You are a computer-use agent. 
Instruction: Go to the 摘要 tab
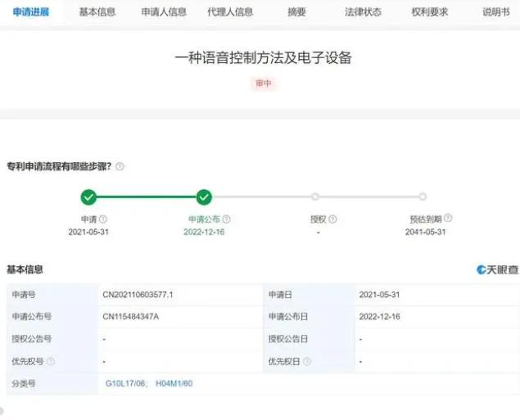coord(297,12)
